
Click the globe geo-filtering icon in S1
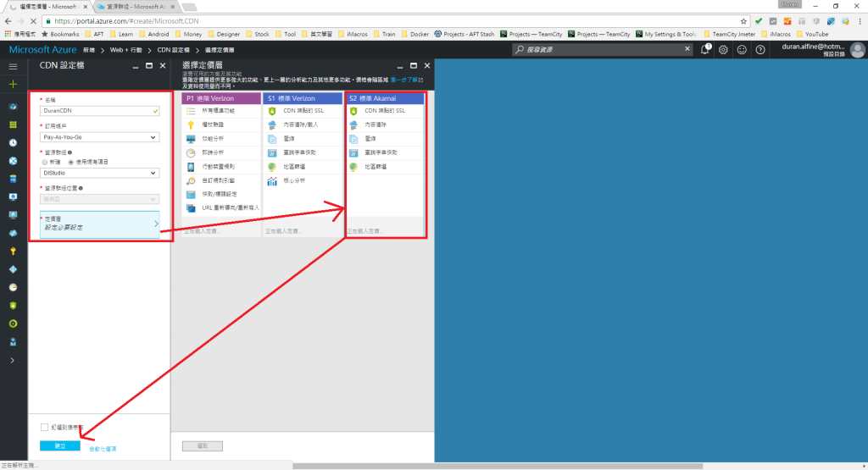click(x=272, y=167)
